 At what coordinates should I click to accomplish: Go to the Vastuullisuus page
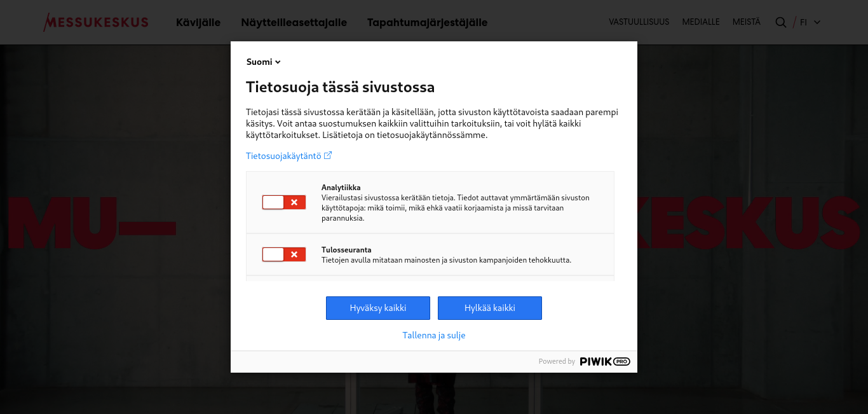pyautogui.click(x=639, y=22)
